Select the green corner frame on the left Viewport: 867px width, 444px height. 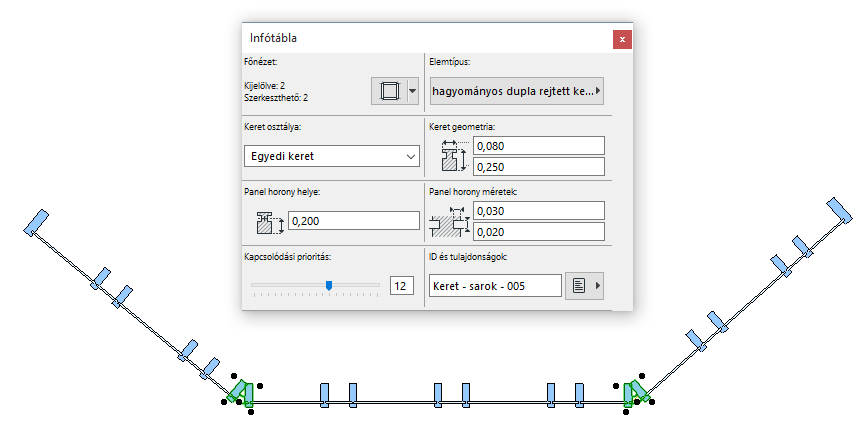240,391
